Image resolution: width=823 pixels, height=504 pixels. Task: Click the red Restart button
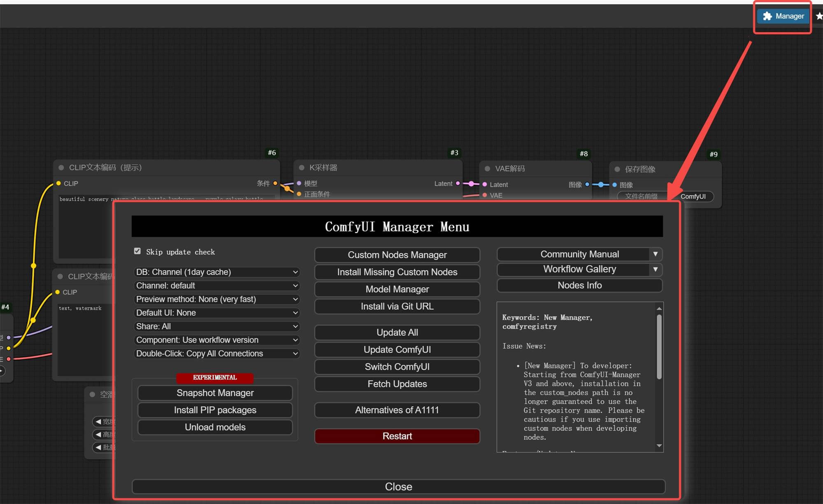397,436
